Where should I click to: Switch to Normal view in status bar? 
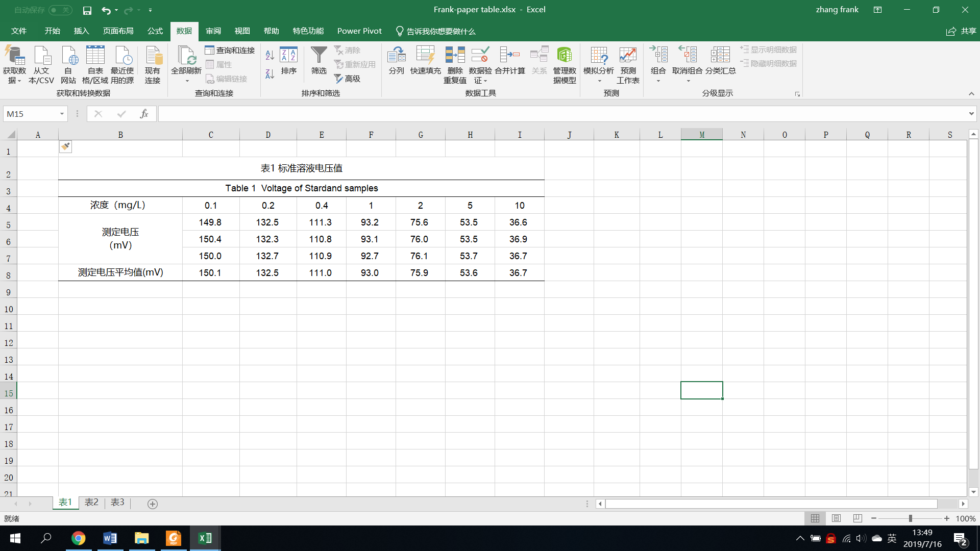pyautogui.click(x=815, y=518)
